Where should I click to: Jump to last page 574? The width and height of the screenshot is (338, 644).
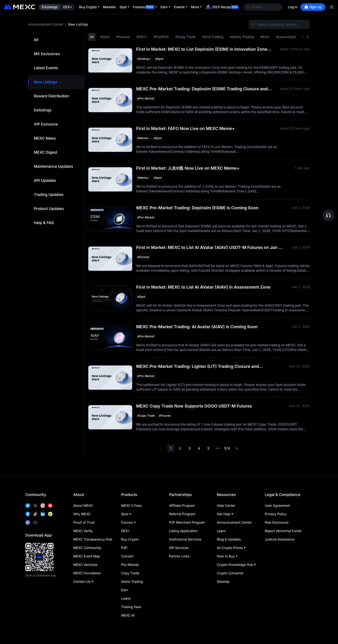pos(227,448)
